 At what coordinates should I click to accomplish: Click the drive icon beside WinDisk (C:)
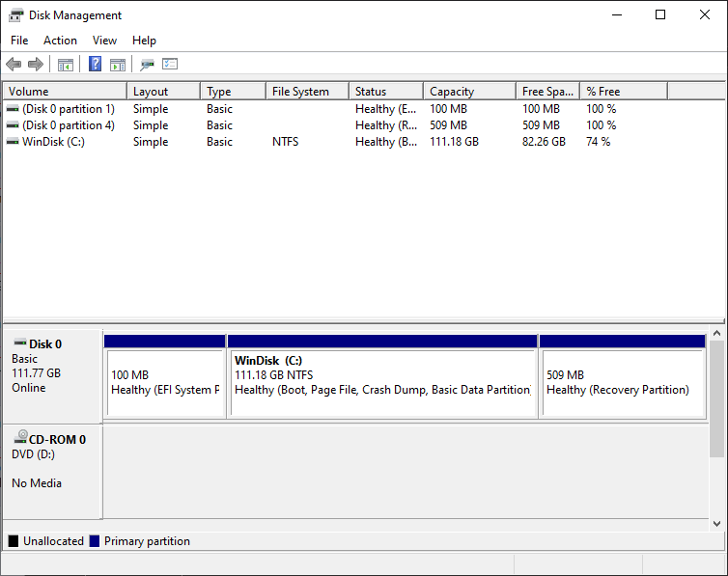(13, 142)
